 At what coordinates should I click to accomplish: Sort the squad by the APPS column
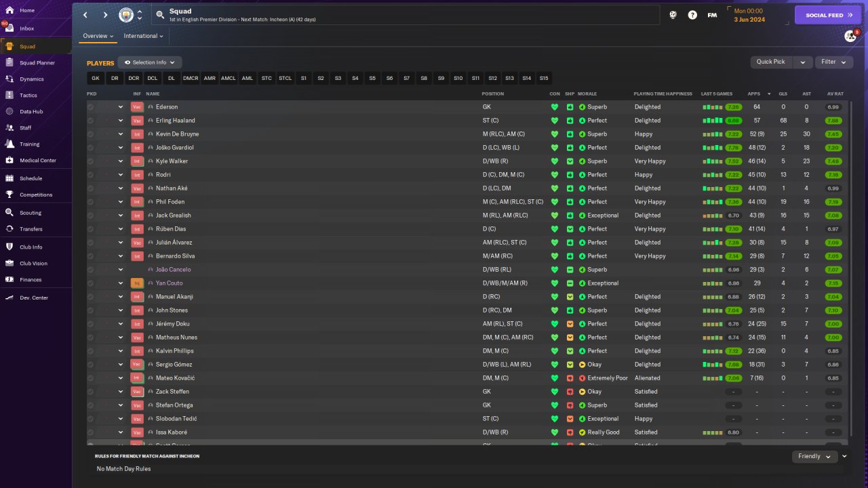[754, 94]
